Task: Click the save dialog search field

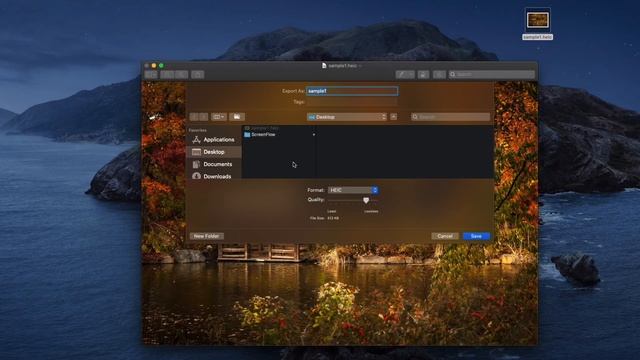Action: click(450, 117)
